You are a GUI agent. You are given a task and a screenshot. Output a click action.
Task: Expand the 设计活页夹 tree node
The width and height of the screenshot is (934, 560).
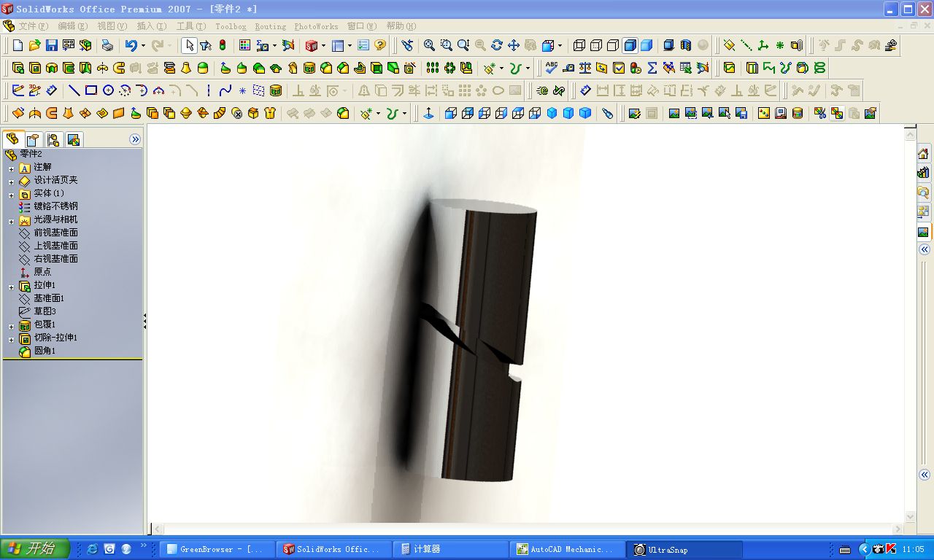pyautogui.click(x=11, y=182)
